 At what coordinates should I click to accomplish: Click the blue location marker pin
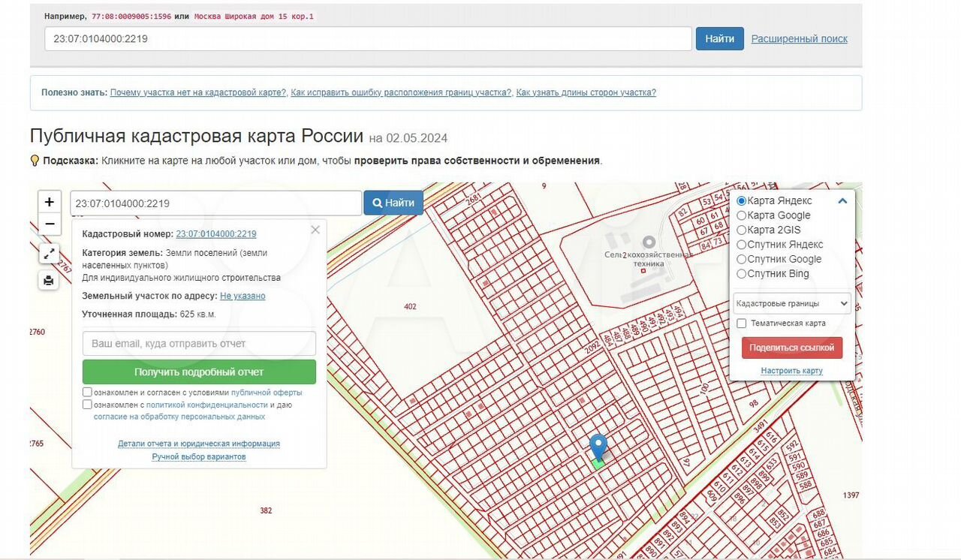[x=598, y=447]
